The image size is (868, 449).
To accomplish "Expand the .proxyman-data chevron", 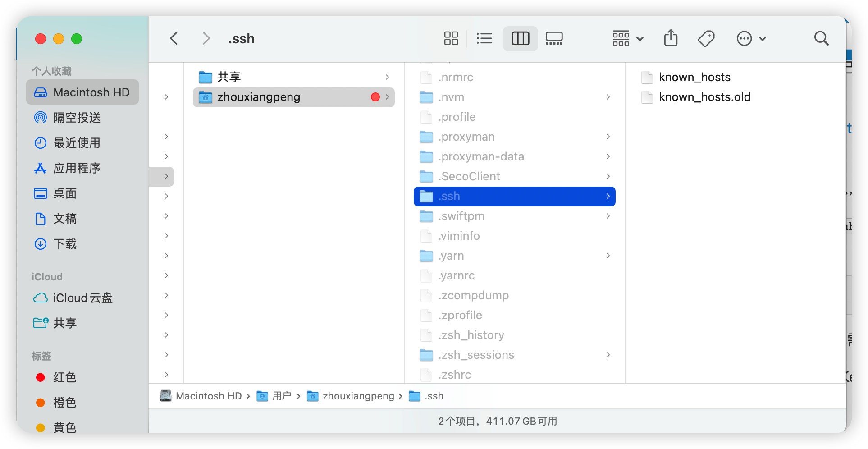I will point(608,156).
